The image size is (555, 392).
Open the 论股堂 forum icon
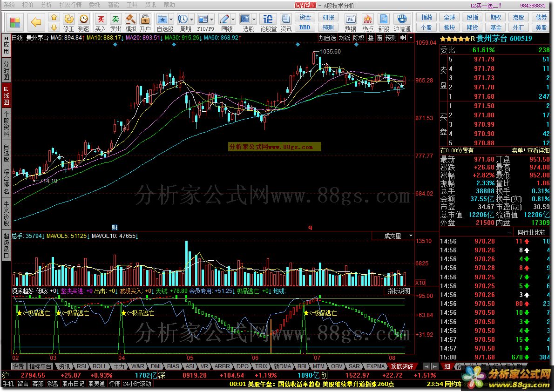tap(268, 23)
